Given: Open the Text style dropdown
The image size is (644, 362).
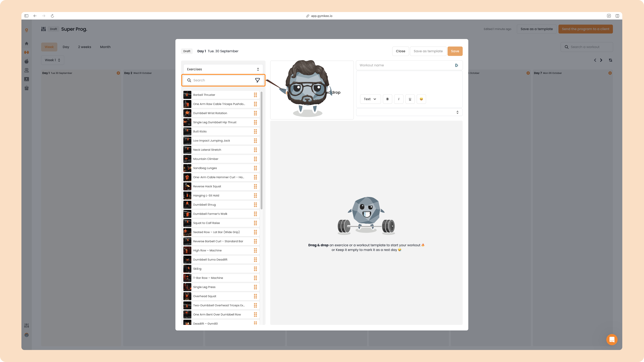Looking at the screenshot, I should (x=370, y=99).
